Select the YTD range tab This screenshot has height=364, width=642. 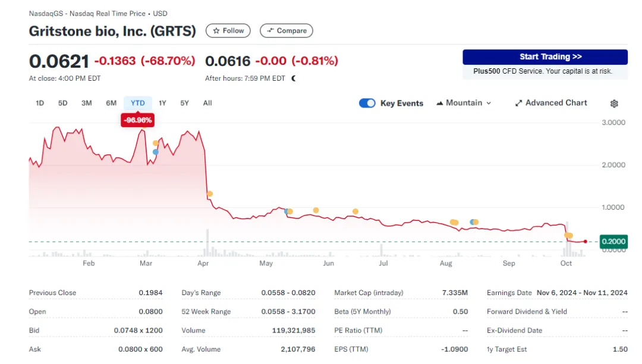(138, 103)
